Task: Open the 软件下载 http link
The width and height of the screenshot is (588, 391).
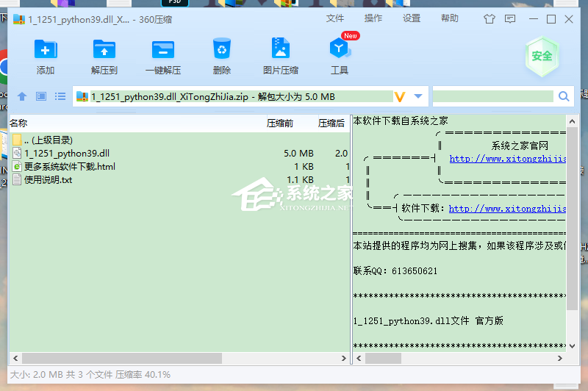Action: pos(507,209)
